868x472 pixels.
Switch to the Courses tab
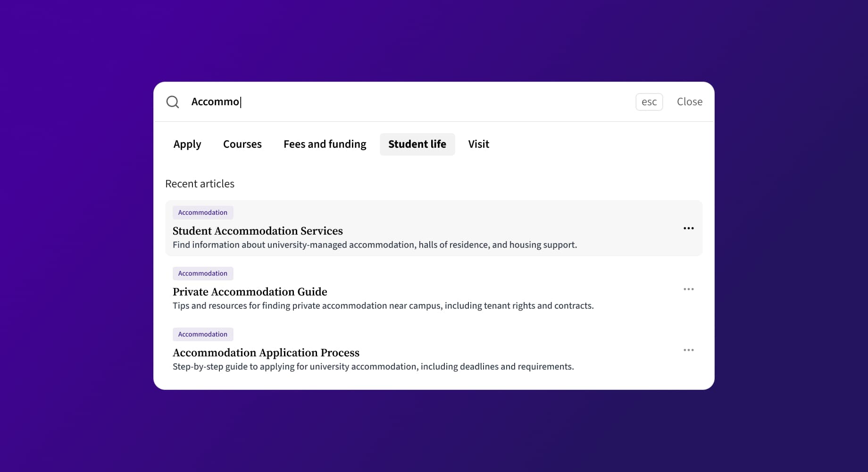point(242,144)
